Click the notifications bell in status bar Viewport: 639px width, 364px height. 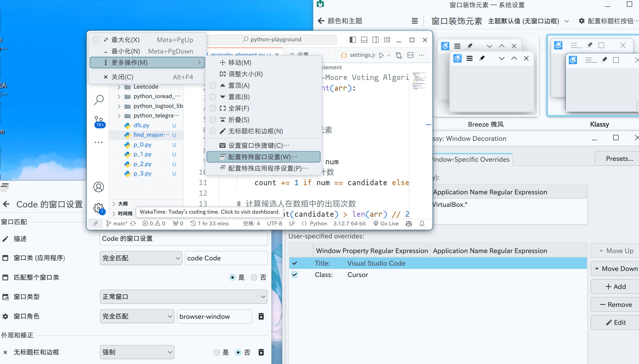click(x=422, y=223)
